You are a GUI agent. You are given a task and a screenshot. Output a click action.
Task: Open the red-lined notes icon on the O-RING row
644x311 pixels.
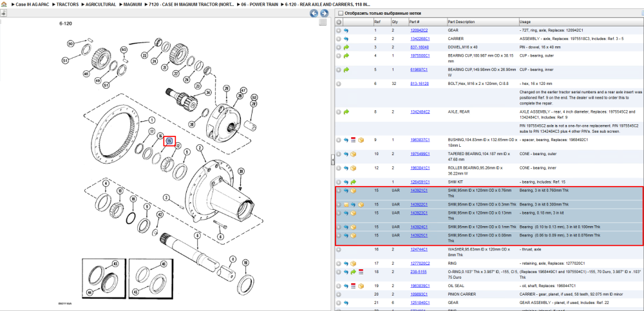[361, 272]
